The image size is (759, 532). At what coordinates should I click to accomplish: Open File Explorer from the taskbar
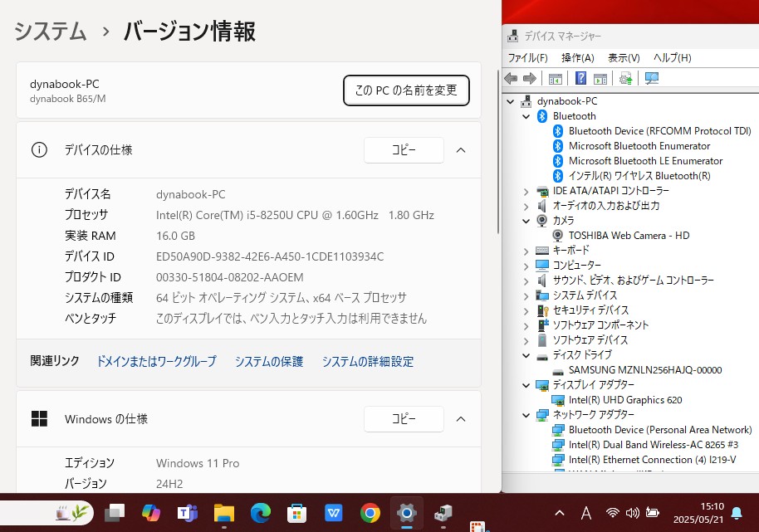click(x=224, y=513)
